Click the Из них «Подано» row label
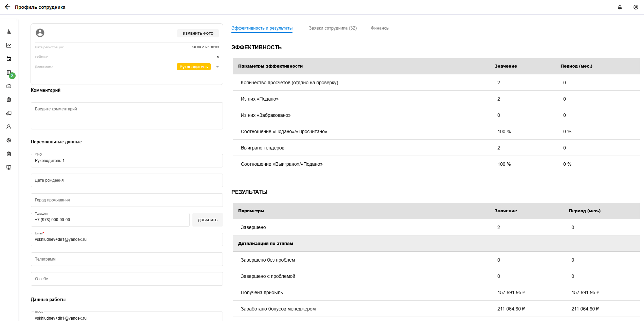644x321 pixels. (260, 99)
